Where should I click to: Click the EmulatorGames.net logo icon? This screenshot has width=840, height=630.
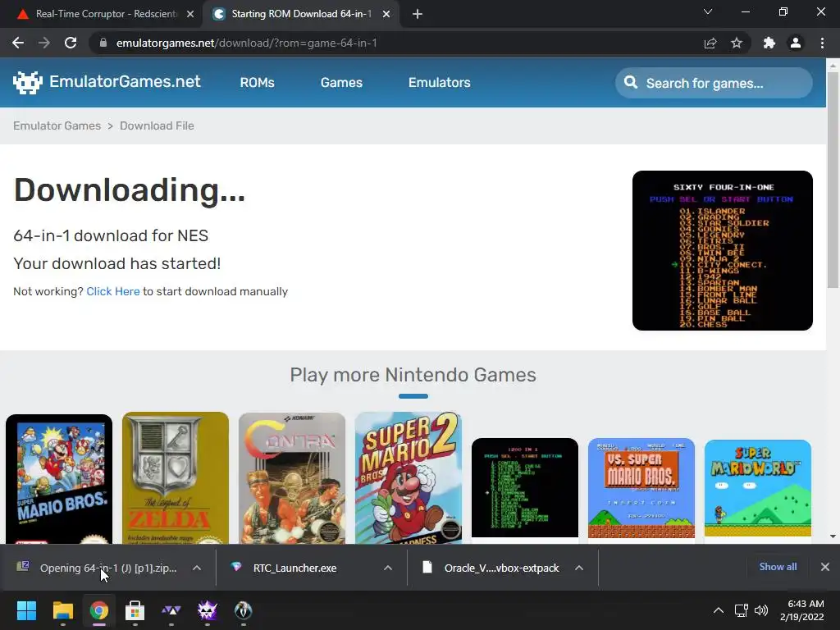pyautogui.click(x=27, y=82)
